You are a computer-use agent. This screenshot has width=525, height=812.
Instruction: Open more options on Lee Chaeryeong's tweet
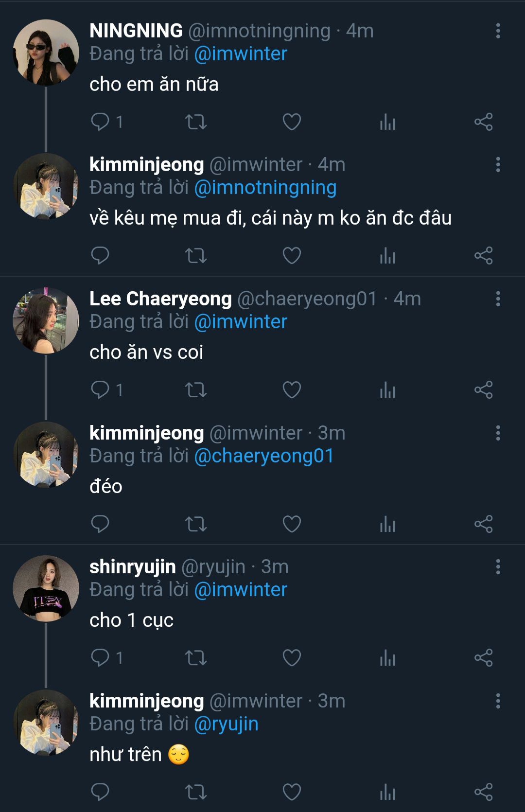(498, 299)
